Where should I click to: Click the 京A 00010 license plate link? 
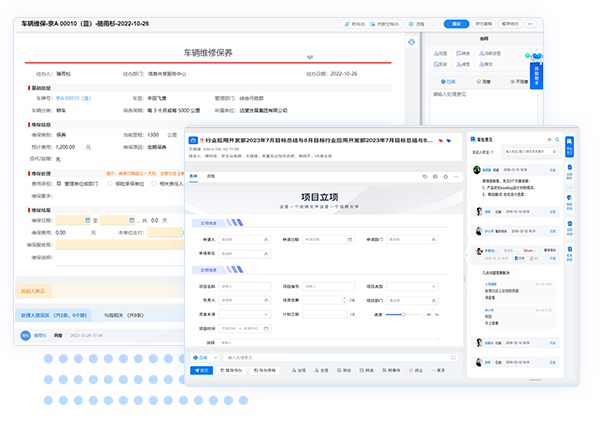tap(73, 98)
